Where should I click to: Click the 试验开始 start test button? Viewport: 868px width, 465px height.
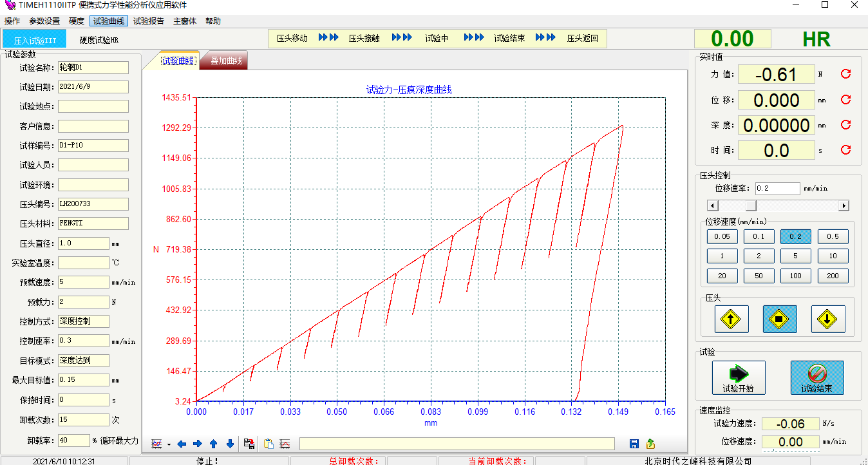739,377
